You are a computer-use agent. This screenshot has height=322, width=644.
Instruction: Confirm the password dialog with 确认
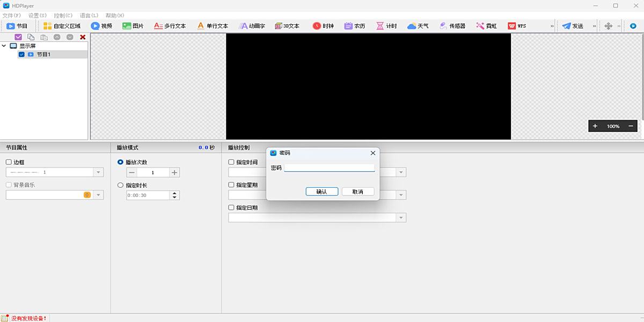tap(321, 191)
